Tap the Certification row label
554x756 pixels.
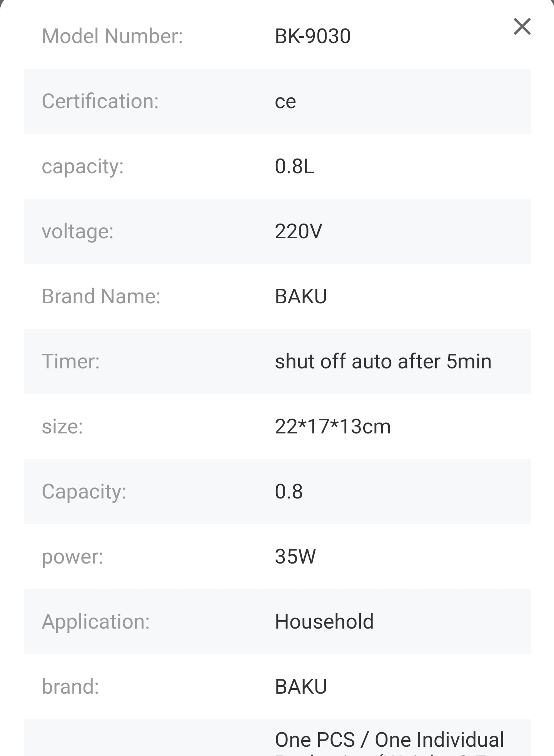pos(100,101)
